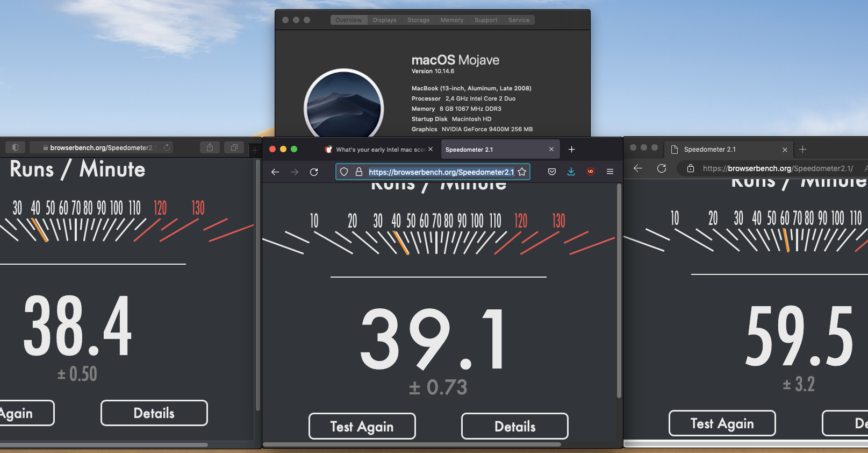Open a new tab in the right browser
This screenshot has width=868, height=453.
(x=803, y=149)
